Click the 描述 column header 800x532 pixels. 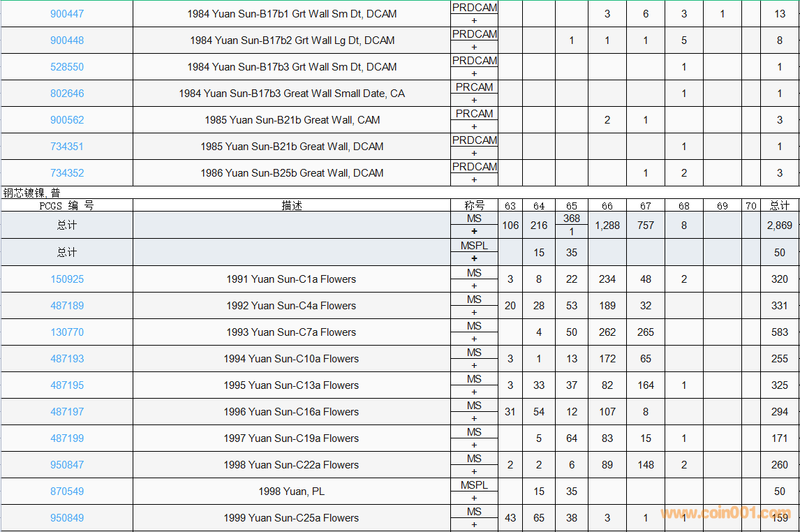pyautogui.click(x=292, y=205)
